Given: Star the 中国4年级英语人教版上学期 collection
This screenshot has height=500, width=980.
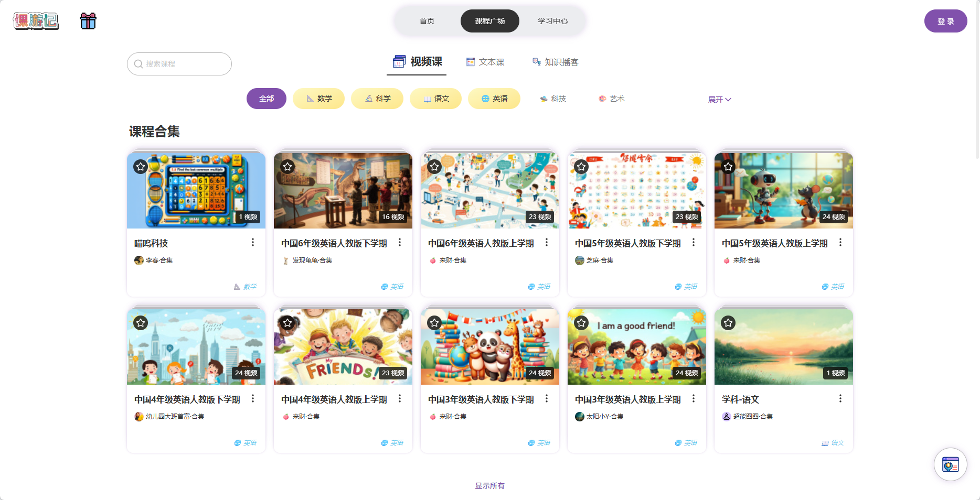Looking at the screenshot, I should pyautogui.click(x=287, y=323).
